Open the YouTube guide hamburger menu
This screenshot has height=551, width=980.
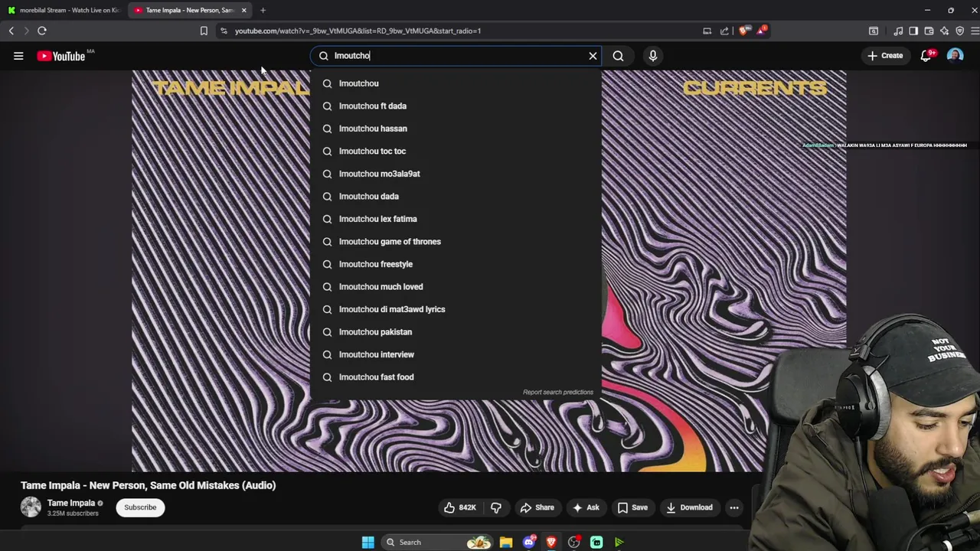pos(18,56)
